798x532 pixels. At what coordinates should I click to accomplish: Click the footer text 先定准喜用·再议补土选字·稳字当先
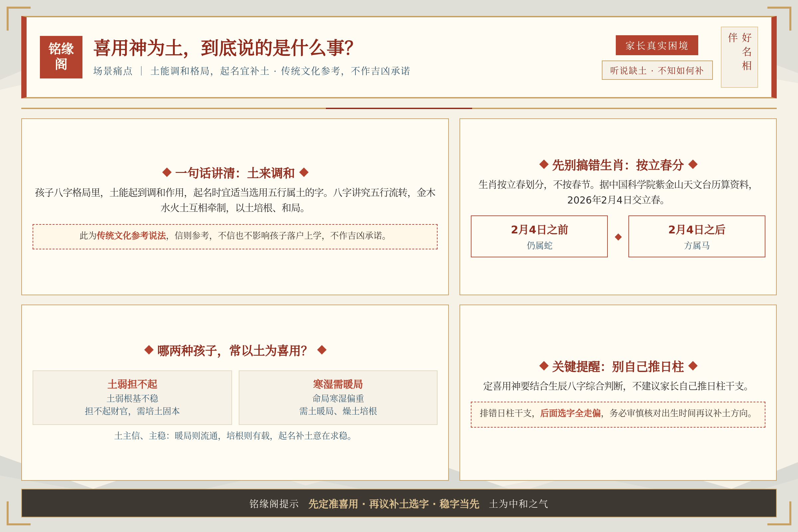coord(394,504)
